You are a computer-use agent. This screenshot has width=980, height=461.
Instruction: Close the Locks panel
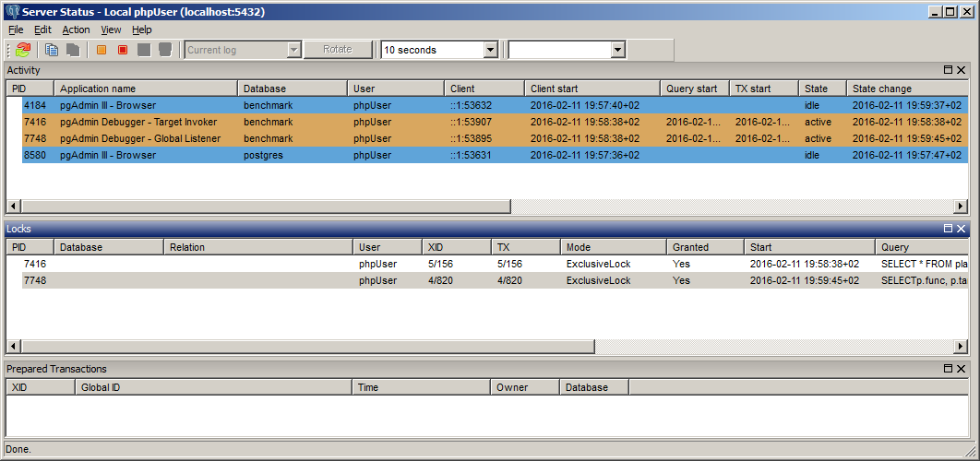point(962,228)
